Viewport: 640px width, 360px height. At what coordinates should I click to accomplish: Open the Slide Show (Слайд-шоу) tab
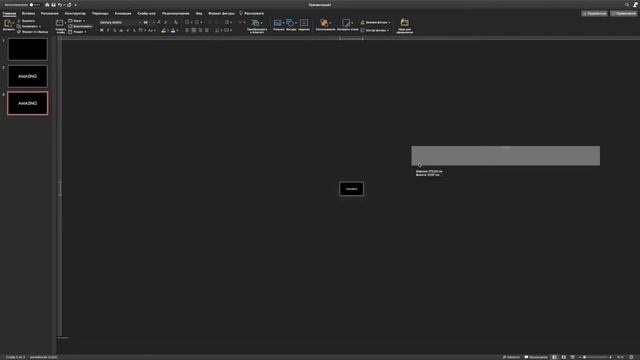147,13
